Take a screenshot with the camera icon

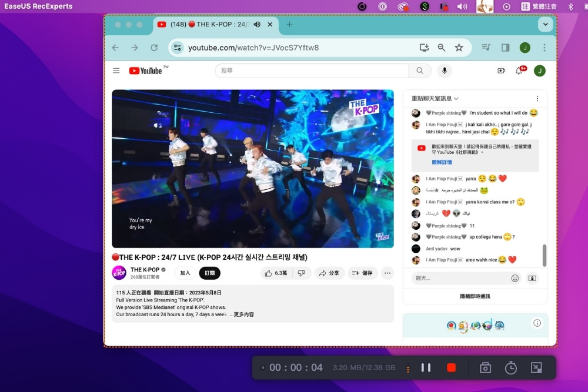[x=485, y=368]
